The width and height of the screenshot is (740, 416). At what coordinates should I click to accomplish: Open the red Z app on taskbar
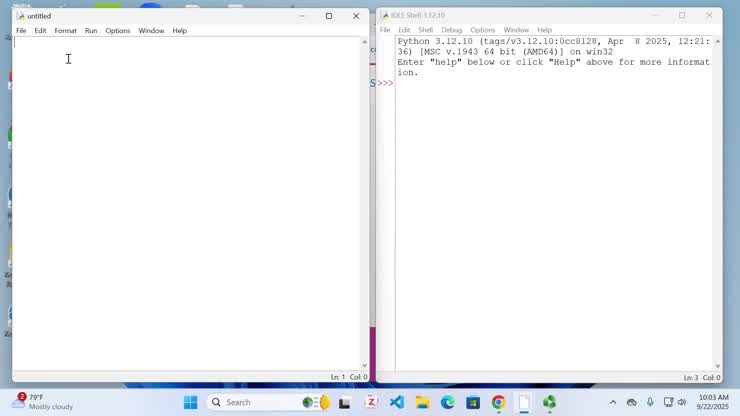pos(371,402)
